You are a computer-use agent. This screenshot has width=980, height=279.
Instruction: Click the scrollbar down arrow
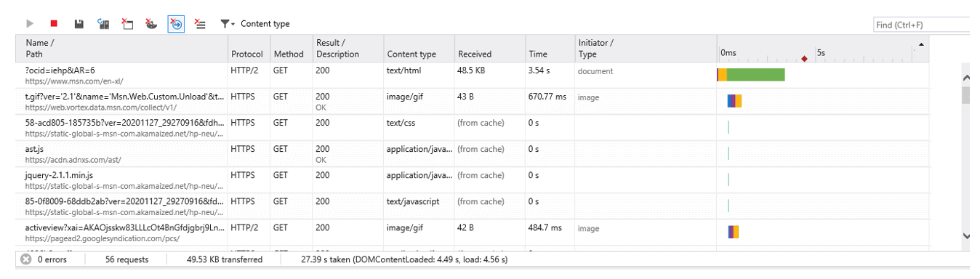pos(966,235)
